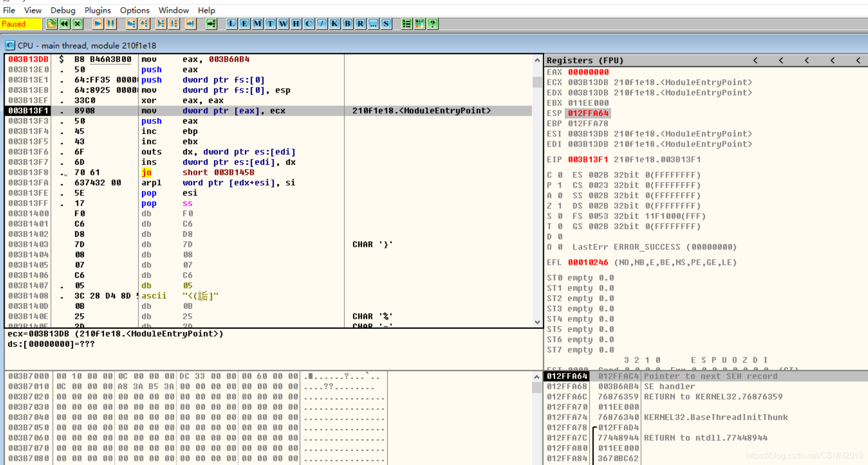Open the Memory map with the M icon
This screenshot has height=465, width=868.
coord(257,24)
